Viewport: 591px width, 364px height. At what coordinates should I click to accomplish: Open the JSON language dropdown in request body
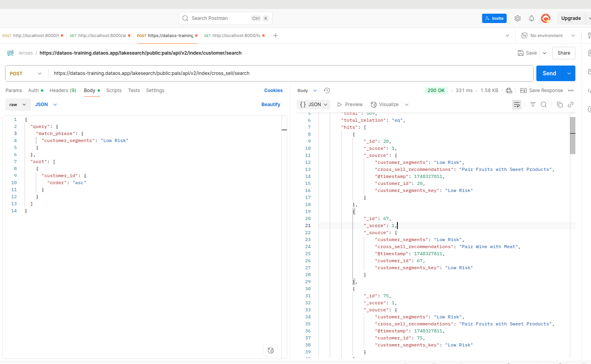pyautogui.click(x=46, y=105)
